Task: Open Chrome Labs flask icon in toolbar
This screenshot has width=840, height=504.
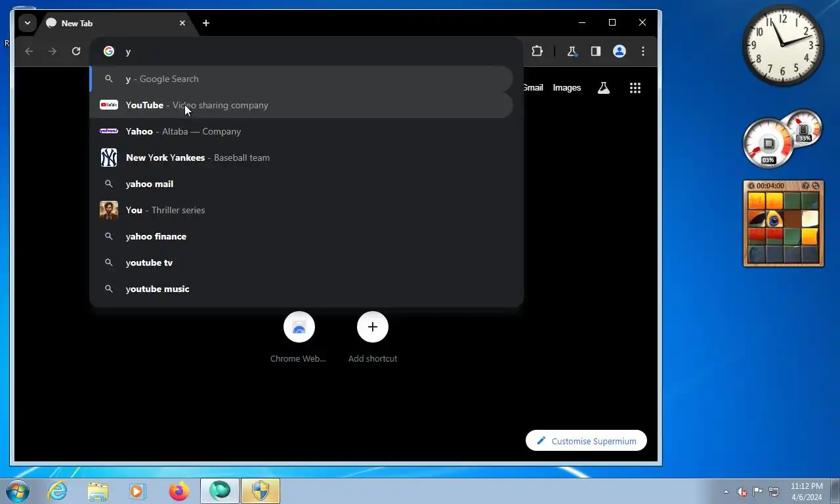Action: pos(572,51)
